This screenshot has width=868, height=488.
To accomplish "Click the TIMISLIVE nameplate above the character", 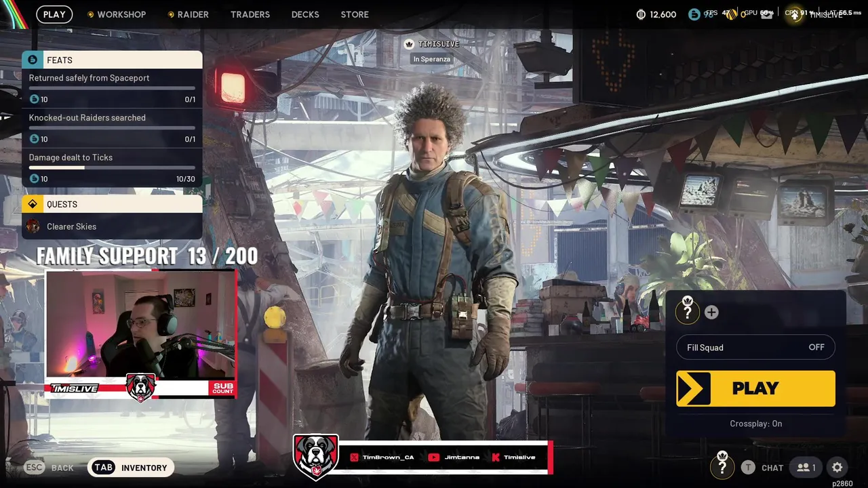I will 439,44.
